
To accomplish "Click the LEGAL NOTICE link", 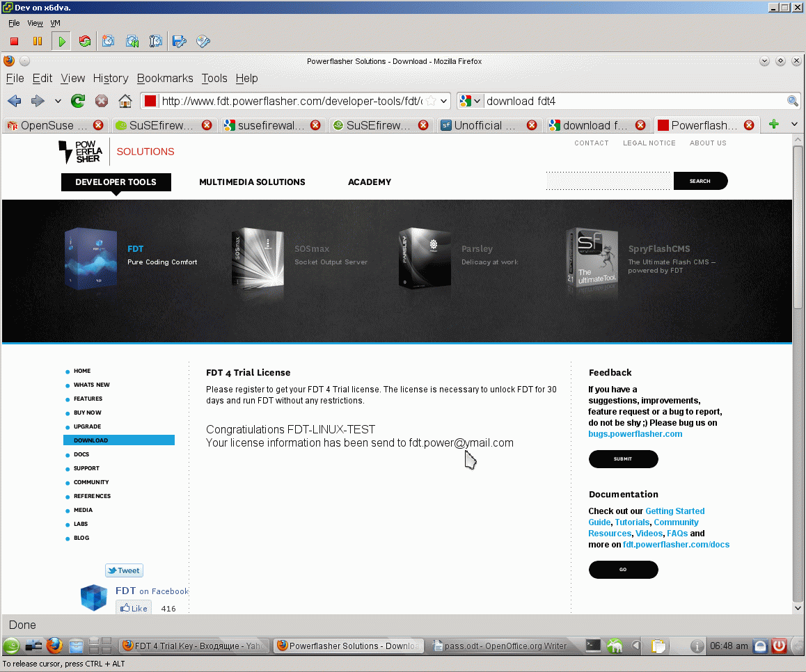I will 649,143.
